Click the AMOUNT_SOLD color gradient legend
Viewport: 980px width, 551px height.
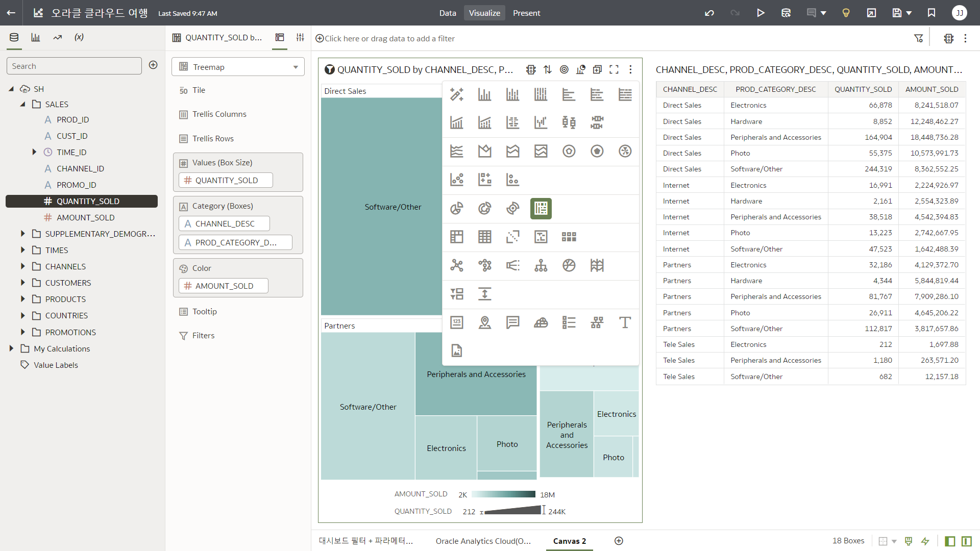pyautogui.click(x=503, y=494)
